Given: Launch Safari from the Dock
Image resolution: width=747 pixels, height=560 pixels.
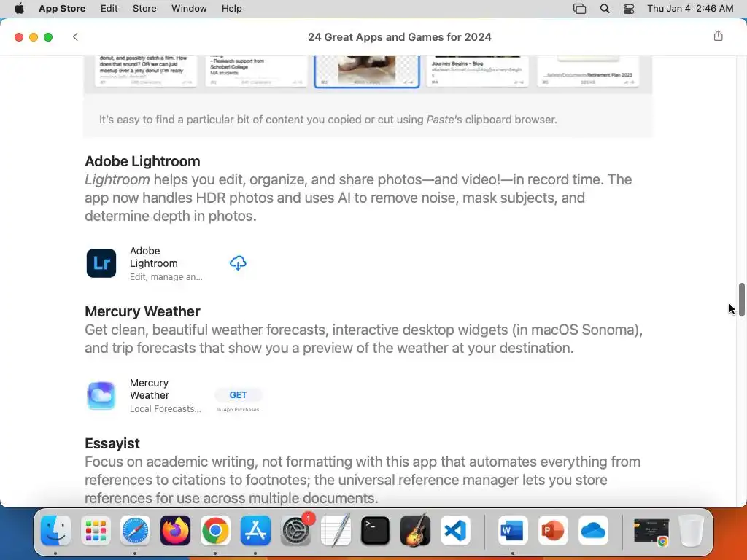Looking at the screenshot, I should point(135,531).
